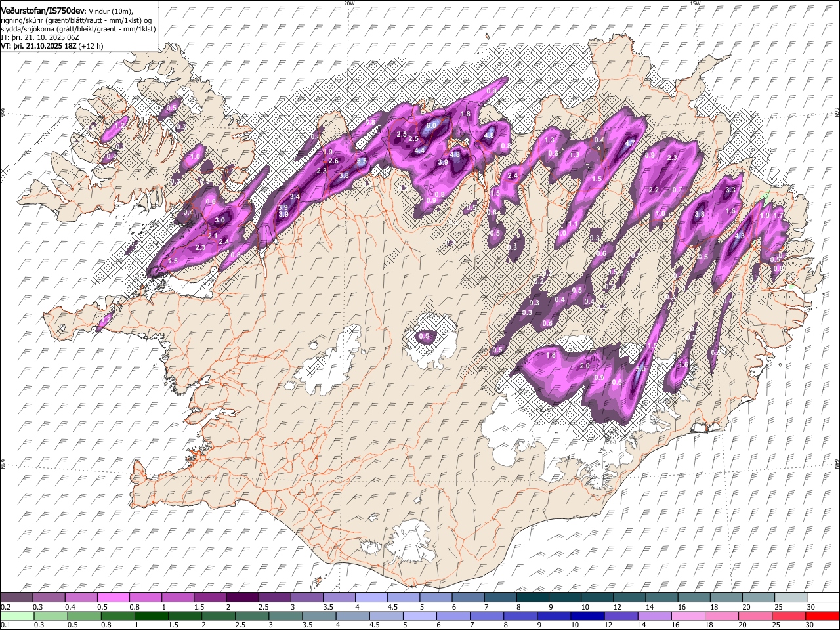The image size is (840, 630).
Task: Click the Veðurstofan/IS750dev title text
Action: click(43, 10)
